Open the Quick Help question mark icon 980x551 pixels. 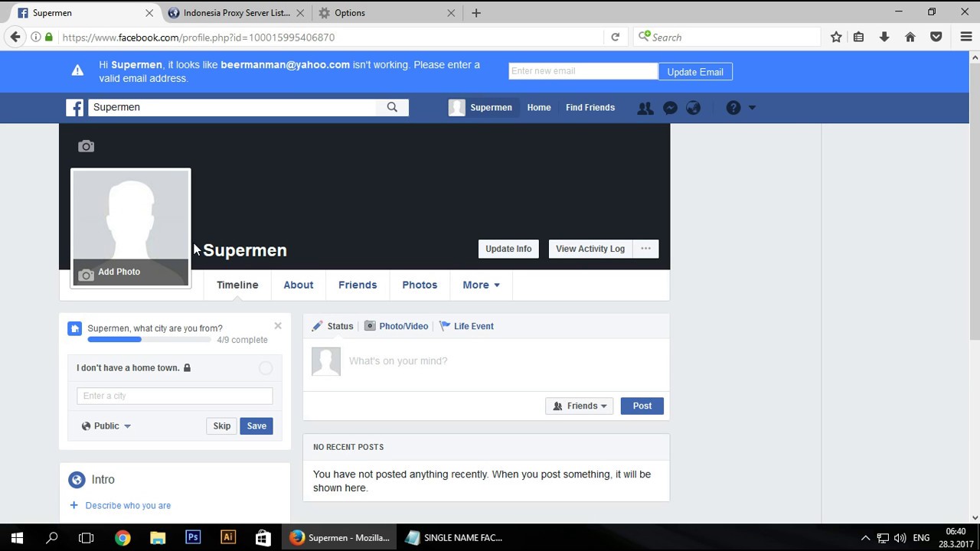point(733,108)
